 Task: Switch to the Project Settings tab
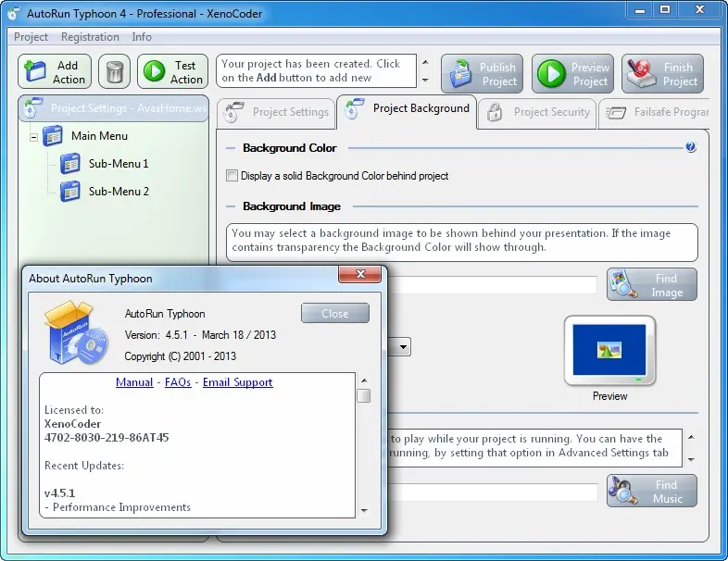pos(276,113)
